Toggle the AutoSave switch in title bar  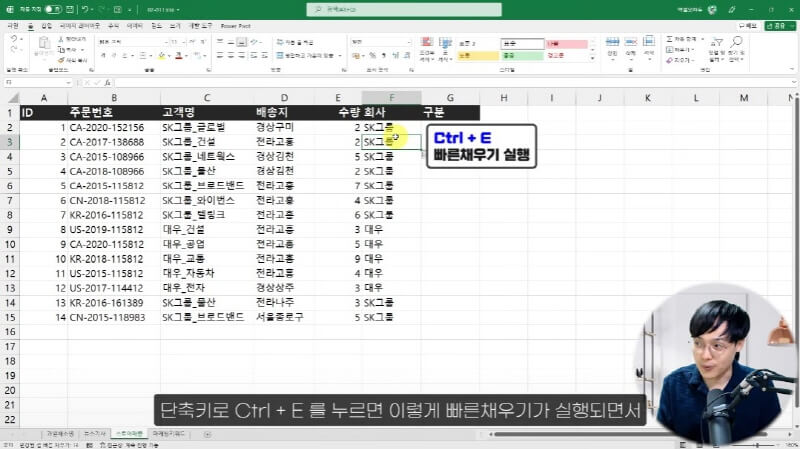[53, 9]
